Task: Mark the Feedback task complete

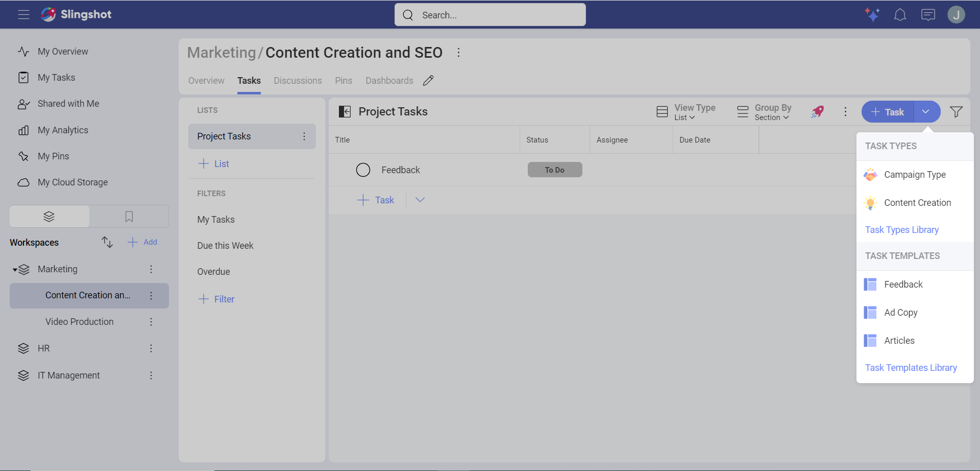Action: (x=363, y=170)
